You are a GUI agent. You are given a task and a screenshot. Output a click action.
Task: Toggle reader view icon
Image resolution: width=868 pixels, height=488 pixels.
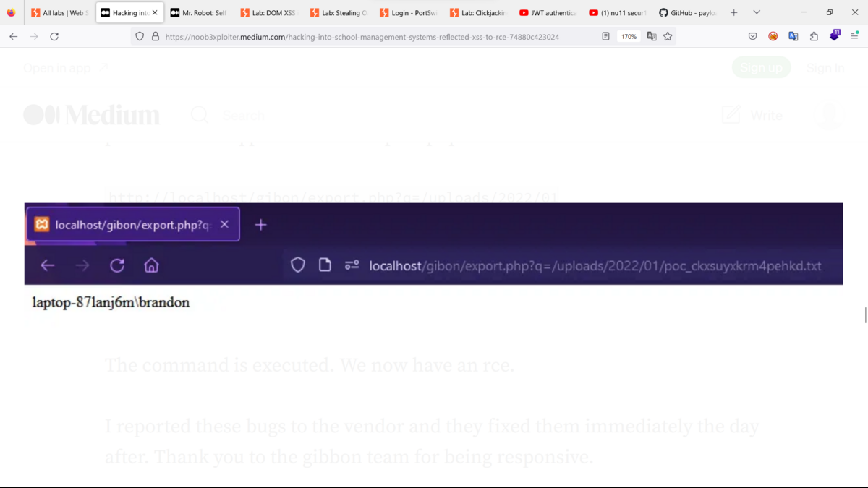point(606,36)
